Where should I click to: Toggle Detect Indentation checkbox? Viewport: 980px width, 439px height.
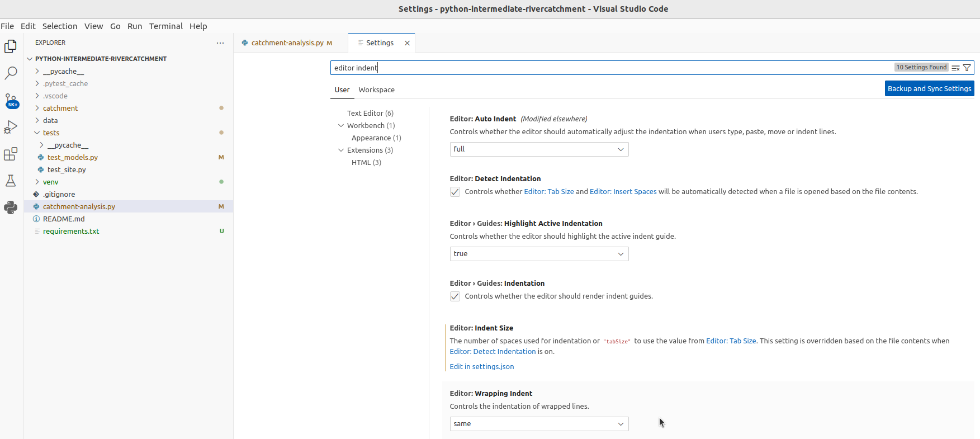click(455, 192)
